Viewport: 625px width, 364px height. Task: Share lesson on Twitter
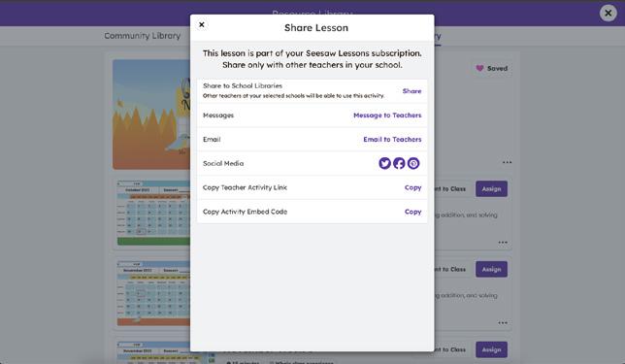pyautogui.click(x=384, y=163)
